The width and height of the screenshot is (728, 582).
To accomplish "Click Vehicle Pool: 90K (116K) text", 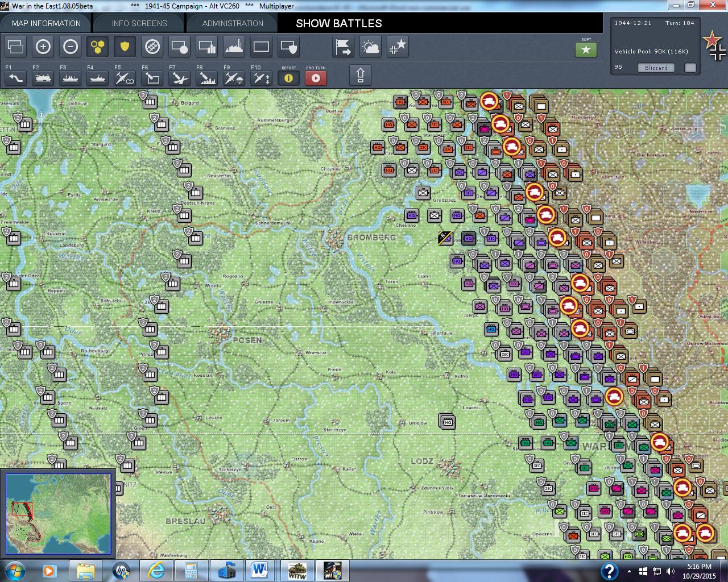I will (x=651, y=51).
